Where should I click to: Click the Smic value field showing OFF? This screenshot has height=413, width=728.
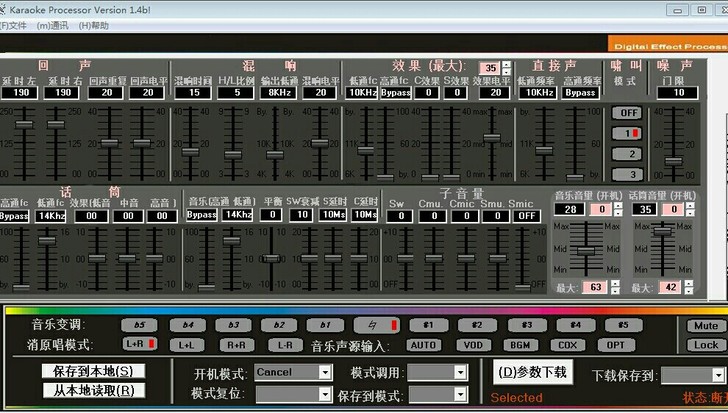(x=526, y=216)
